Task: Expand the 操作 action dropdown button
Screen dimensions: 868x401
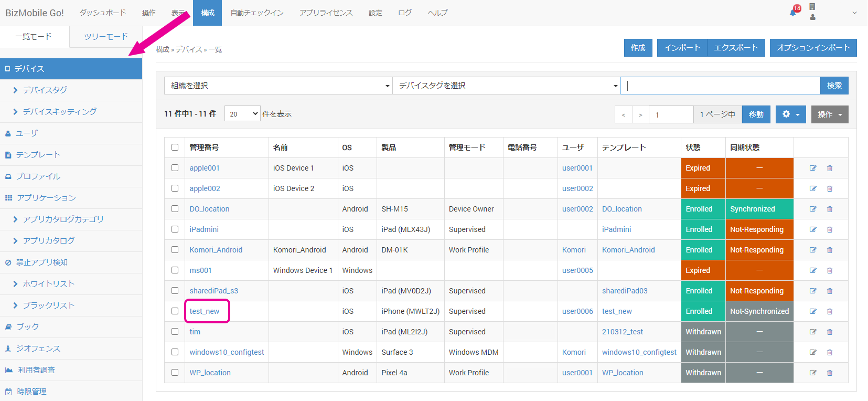Action: (x=829, y=114)
